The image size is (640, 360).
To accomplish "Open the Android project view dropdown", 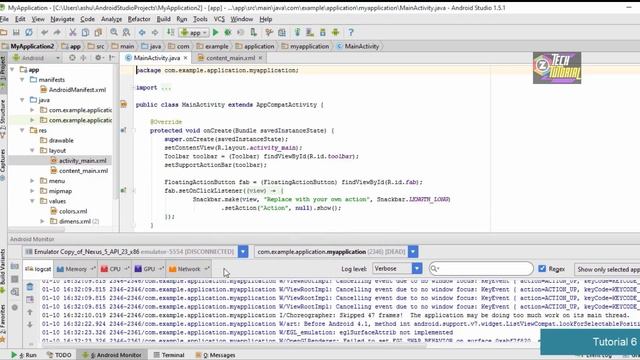I will [x=36, y=58].
